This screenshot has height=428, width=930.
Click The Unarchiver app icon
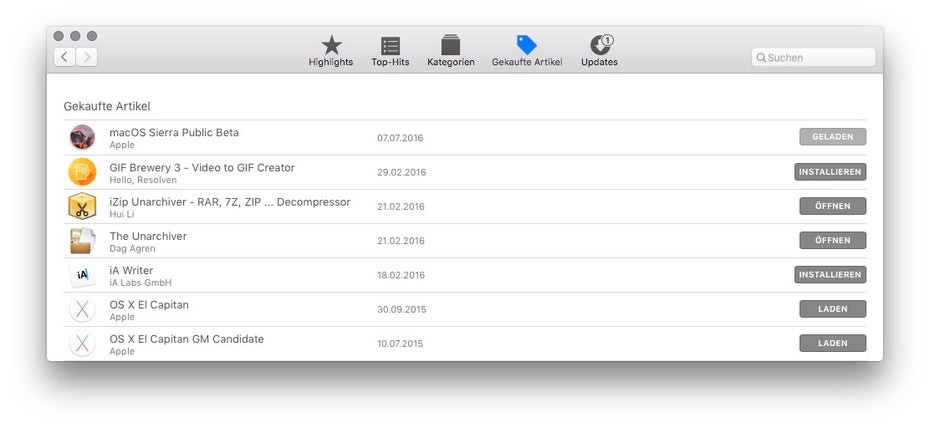82,241
